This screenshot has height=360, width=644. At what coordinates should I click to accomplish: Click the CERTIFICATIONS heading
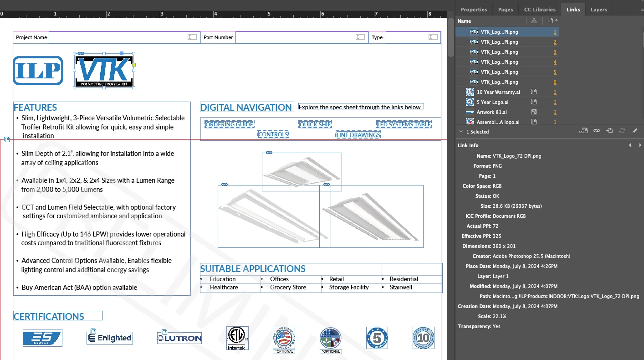pyautogui.click(x=49, y=316)
